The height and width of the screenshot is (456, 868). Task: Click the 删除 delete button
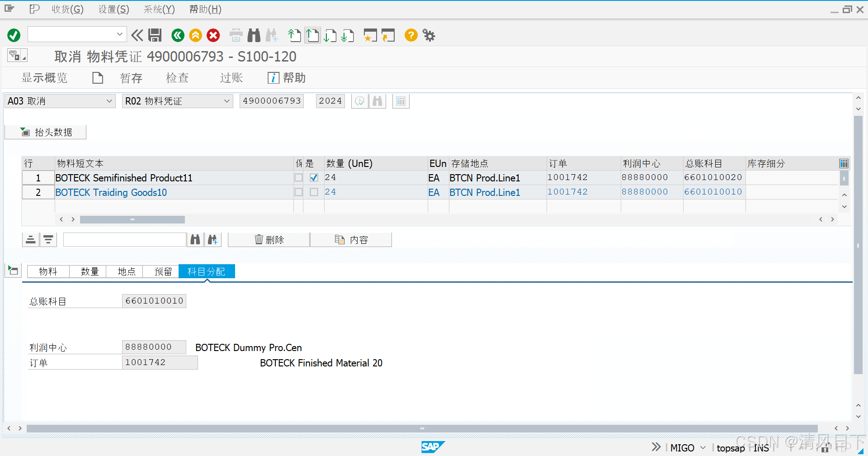[269, 239]
